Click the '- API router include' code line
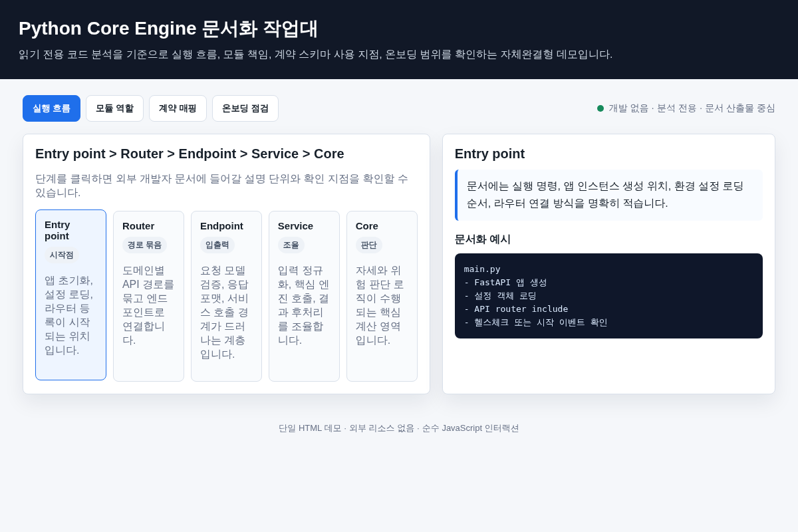Image resolution: width=798 pixels, height=532 pixels. coord(516,309)
